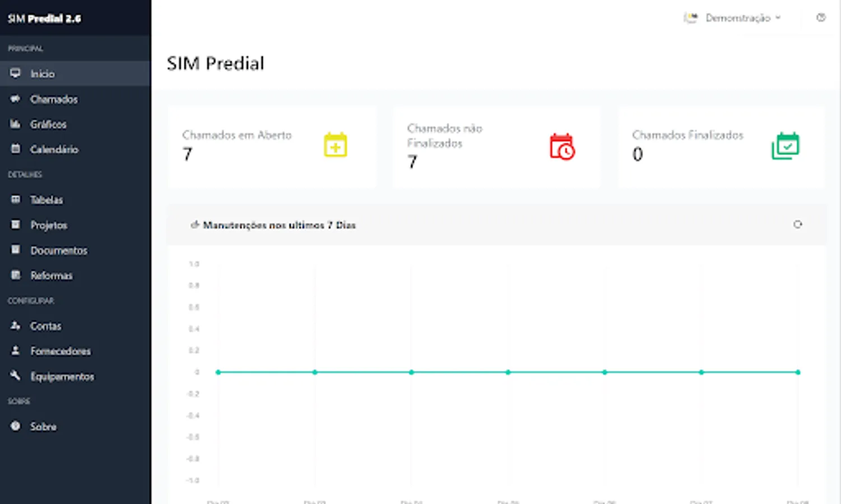The width and height of the screenshot is (841, 504).
Task: Click yellow calendar-plus icon for Chamados em Aberto
Action: [x=335, y=145]
